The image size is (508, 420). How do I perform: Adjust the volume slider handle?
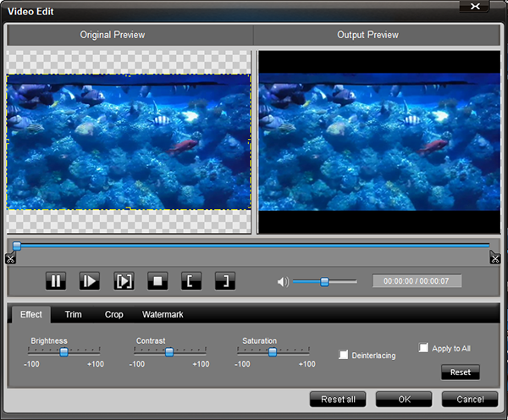tap(324, 282)
